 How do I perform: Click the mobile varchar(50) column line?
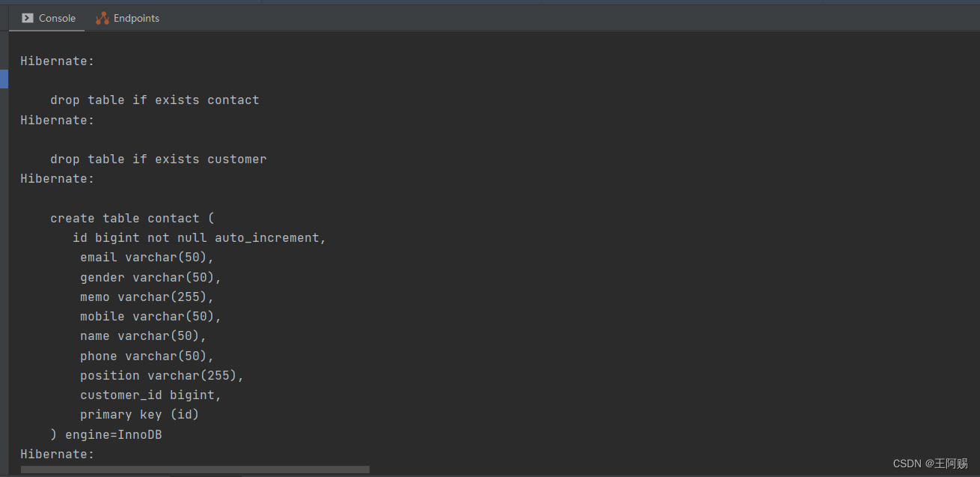150,316
